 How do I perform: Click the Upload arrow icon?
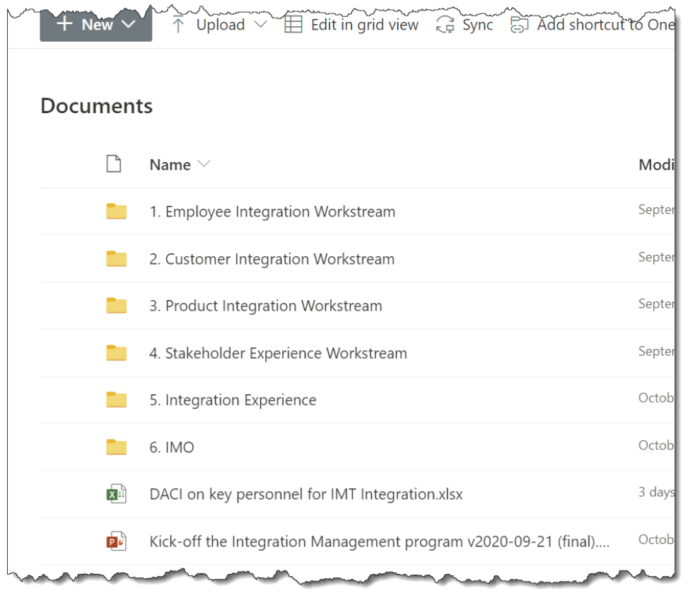(x=179, y=25)
